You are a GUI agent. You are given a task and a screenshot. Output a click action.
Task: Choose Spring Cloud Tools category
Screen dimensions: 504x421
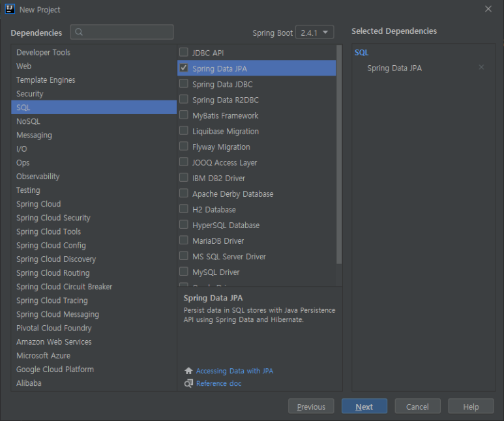click(x=94, y=232)
